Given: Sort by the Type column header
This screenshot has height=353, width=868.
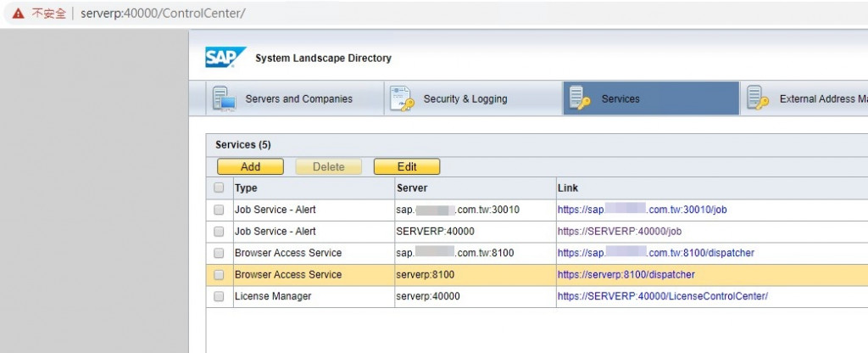Looking at the screenshot, I should click(246, 188).
